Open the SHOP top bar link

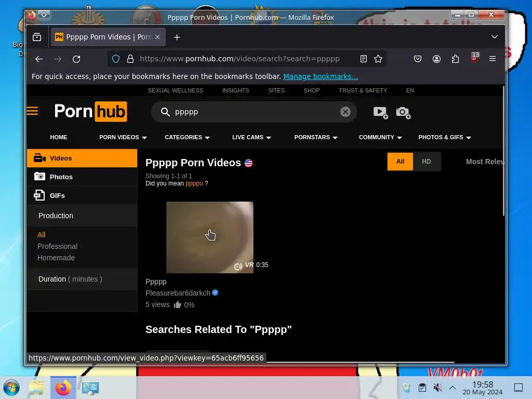click(x=312, y=90)
